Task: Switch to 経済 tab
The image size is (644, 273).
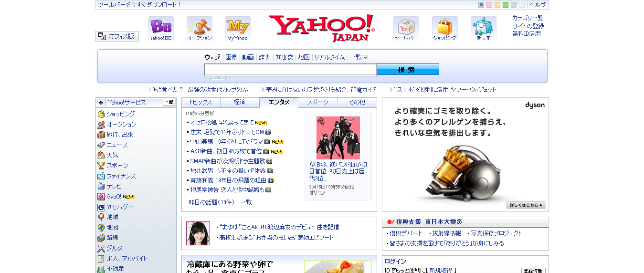Action: [x=240, y=102]
